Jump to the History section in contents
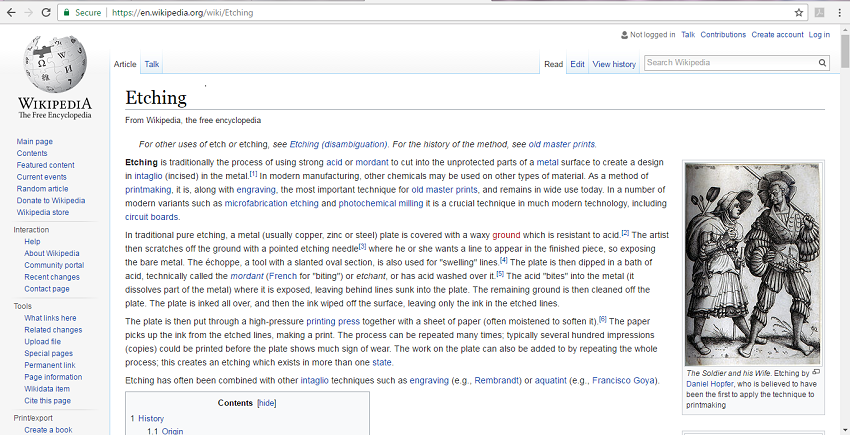This screenshot has width=850, height=435. point(151,419)
